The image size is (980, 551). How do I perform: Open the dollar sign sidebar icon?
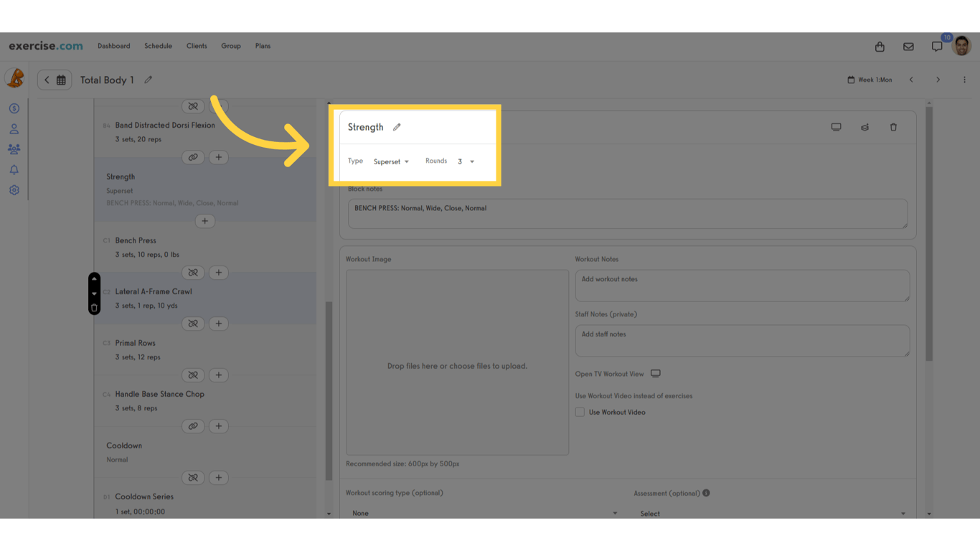[14, 108]
